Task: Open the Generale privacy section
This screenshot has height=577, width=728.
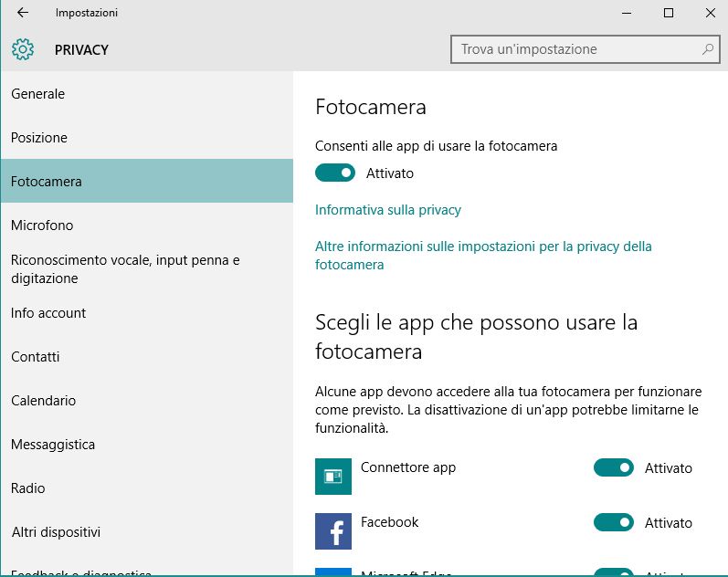Action: tap(37, 94)
